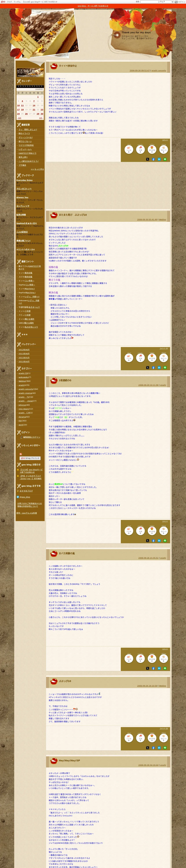Screen dimensions: 186x868
Task: Click arashi concerts tag on タイペイ参加中止 post
Action: (x=159, y=71)
